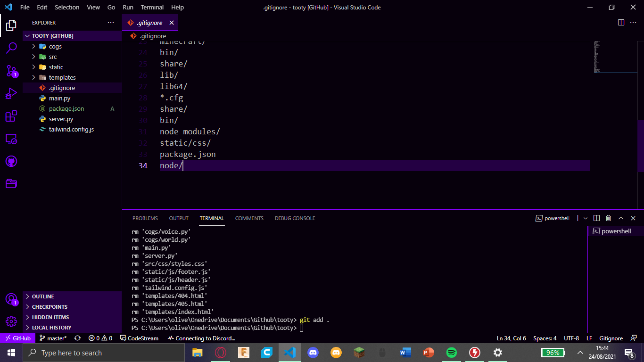Open the Run and Debug view
Screen dimensions: 644x362
pos(11,93)
